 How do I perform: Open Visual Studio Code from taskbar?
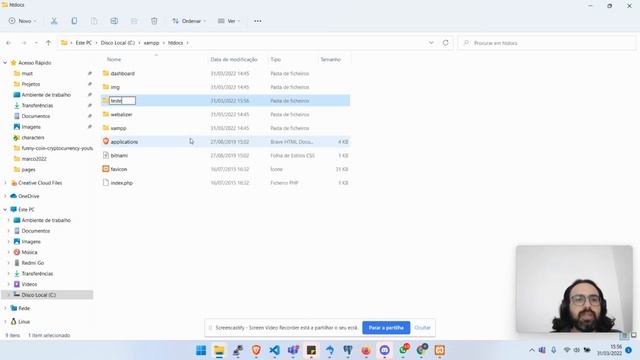274,350
